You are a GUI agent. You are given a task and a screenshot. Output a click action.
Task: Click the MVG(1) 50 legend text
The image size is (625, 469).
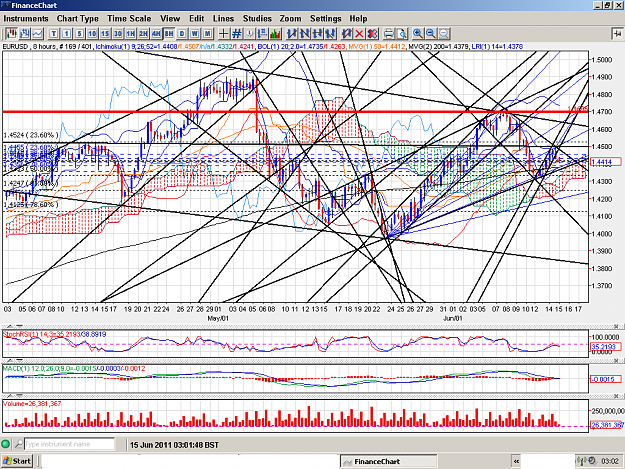click(x=377, y=47)
